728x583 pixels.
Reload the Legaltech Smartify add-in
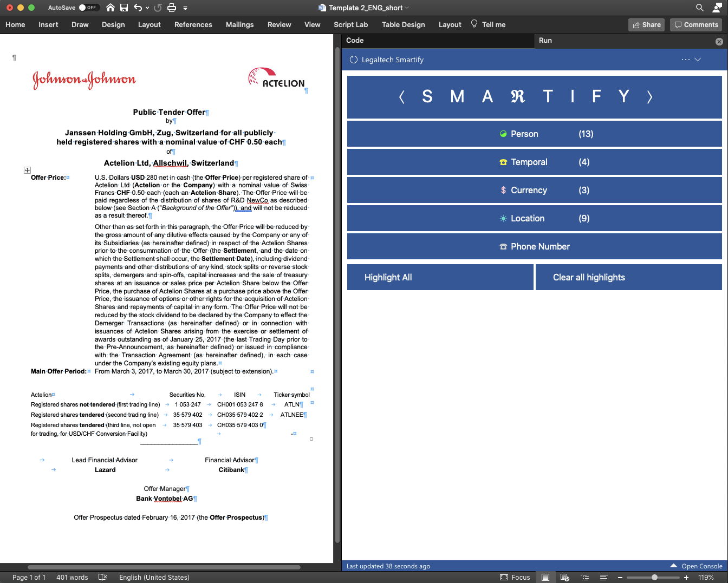[354, 60]
